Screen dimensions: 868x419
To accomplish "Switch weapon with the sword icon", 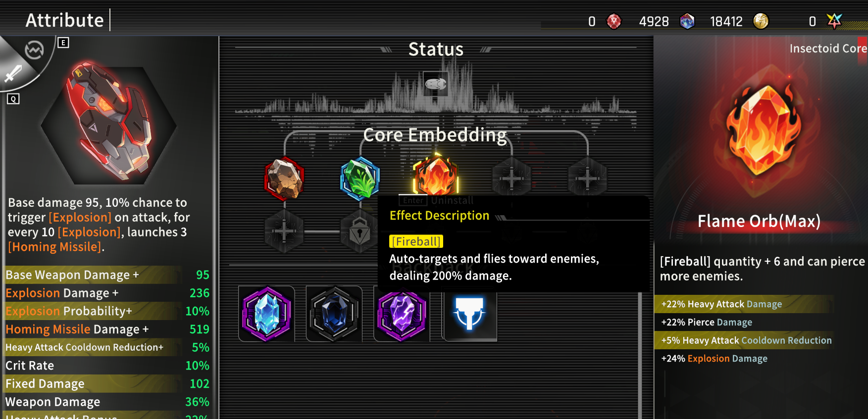I will 13,74.
